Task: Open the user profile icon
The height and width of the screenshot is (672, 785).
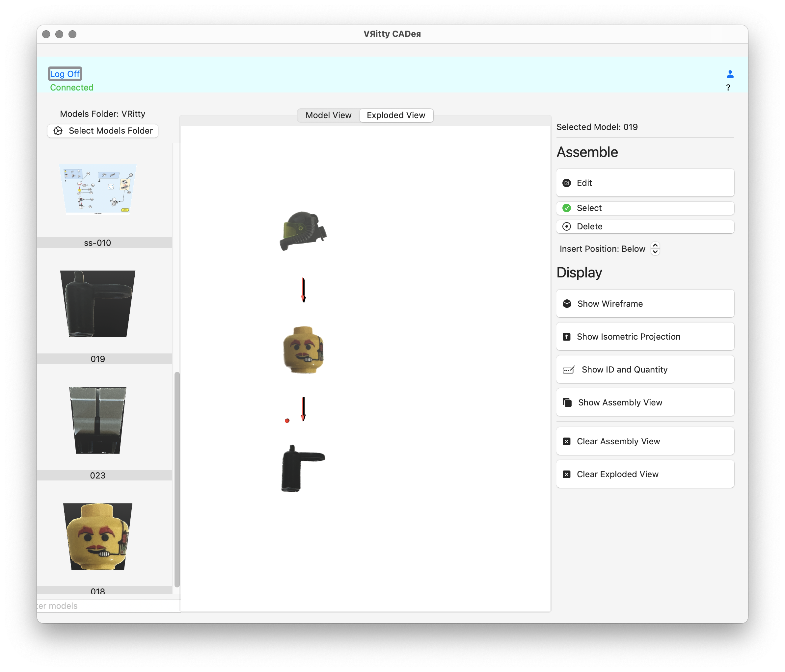Action: (x=730, y=74)
